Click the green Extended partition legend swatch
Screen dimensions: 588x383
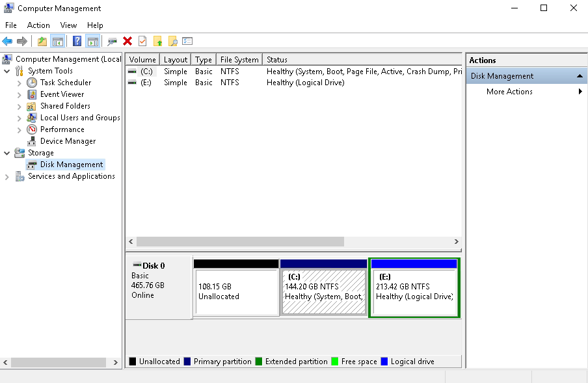(258, 362)
